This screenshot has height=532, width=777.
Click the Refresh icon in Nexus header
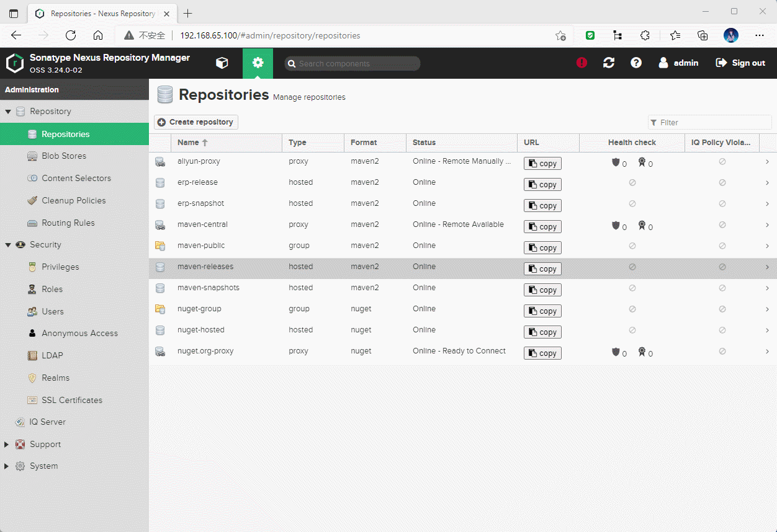pyautogui.click(x=609, y=63)
